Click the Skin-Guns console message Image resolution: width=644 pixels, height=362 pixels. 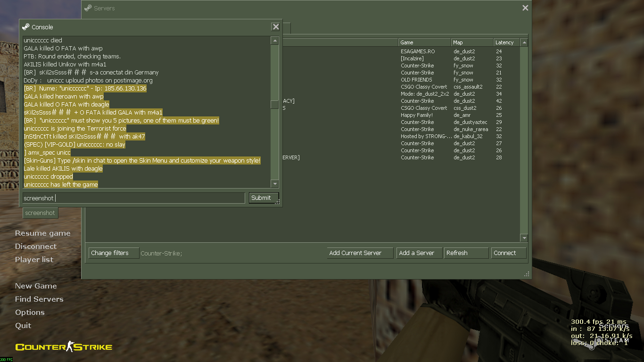(142, 161)
